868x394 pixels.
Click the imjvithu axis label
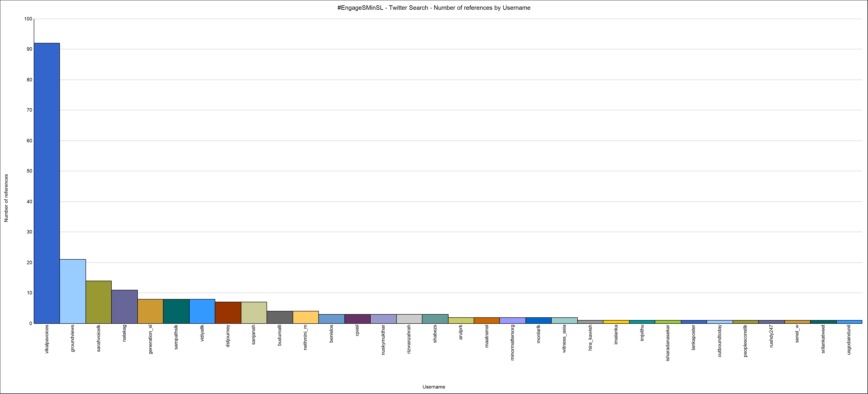642,333
